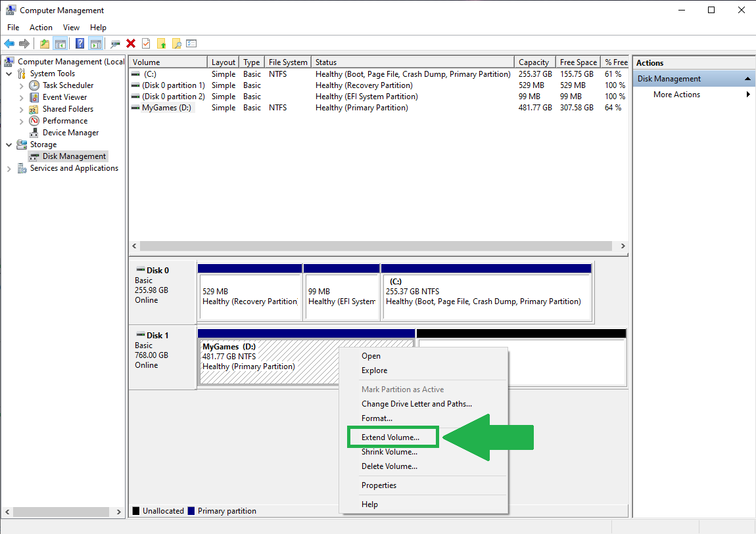Click the Storage icon in tree

pos(22,145)
